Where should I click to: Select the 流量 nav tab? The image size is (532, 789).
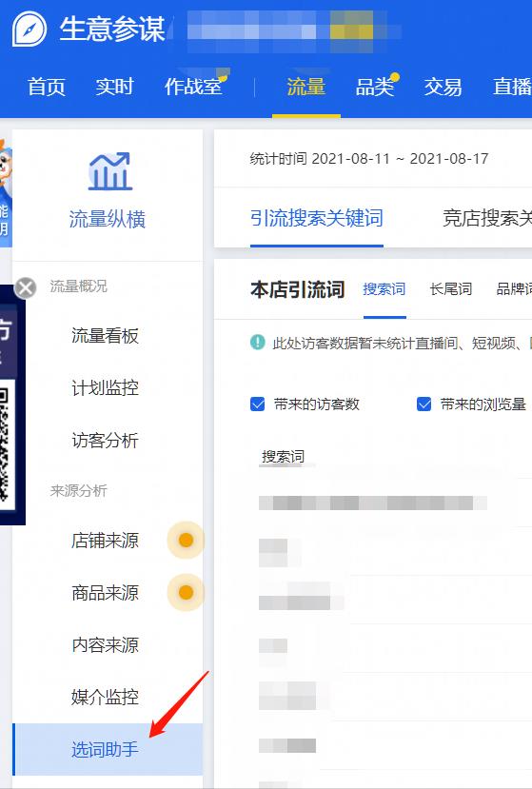[x=306, y=87]
